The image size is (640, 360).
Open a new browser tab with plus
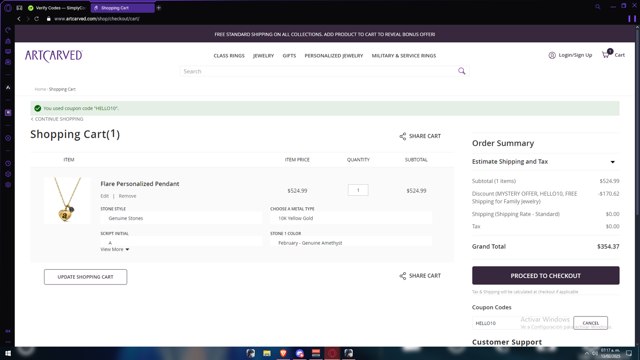click(159, 8)
